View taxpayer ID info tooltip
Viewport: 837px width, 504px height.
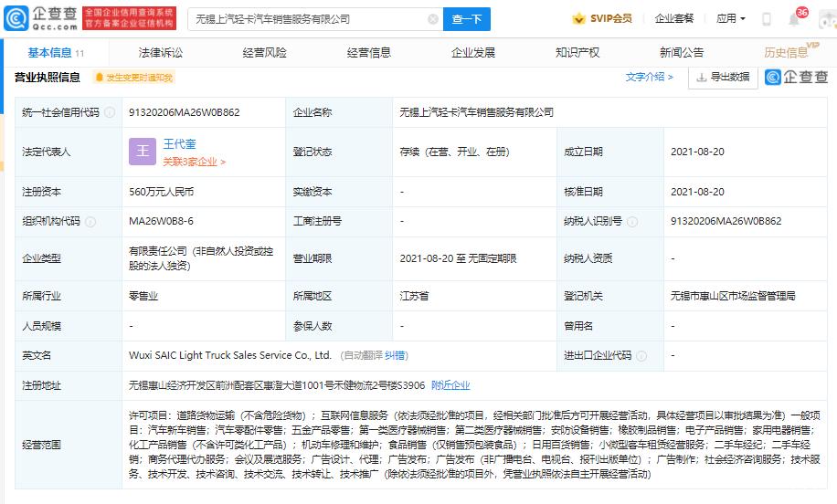(632, 222)
